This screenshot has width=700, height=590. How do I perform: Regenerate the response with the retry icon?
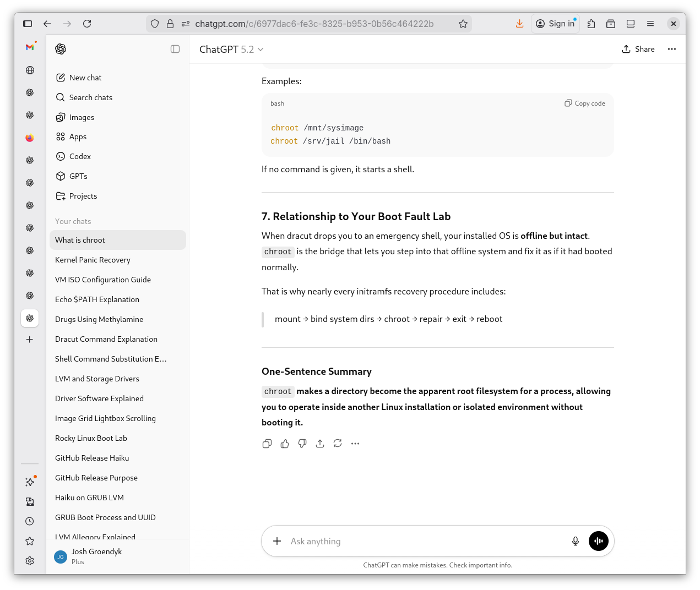(338, 444)
